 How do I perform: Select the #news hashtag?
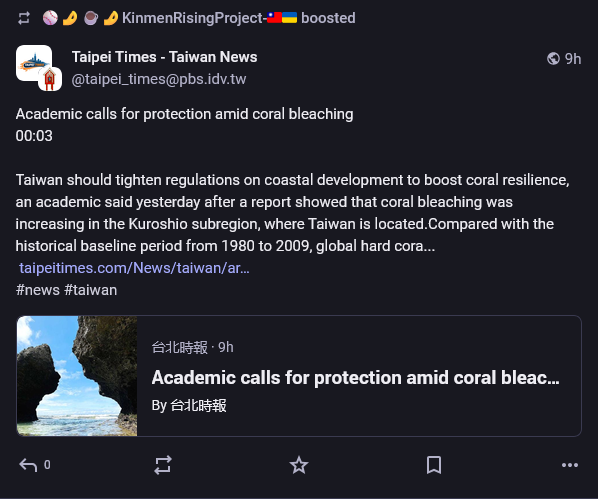pyautogui.click(x=38, y=290)
